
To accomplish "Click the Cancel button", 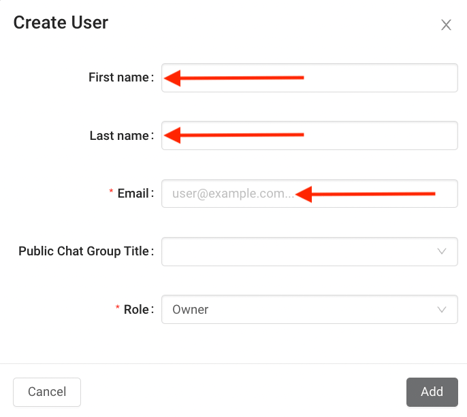I will pyautogui.click(x=47, y=392).
